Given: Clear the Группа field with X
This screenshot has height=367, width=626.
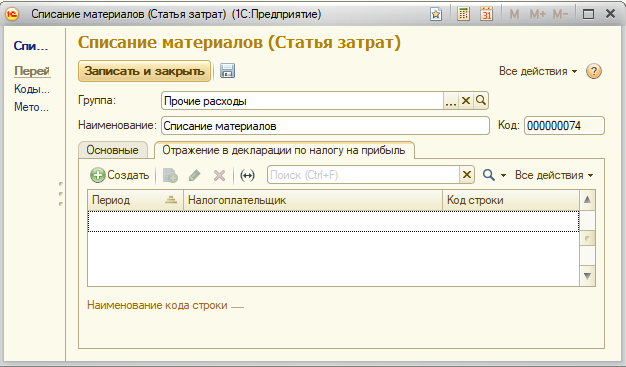Looking at the screenshot, I should (x=466, y=101).
